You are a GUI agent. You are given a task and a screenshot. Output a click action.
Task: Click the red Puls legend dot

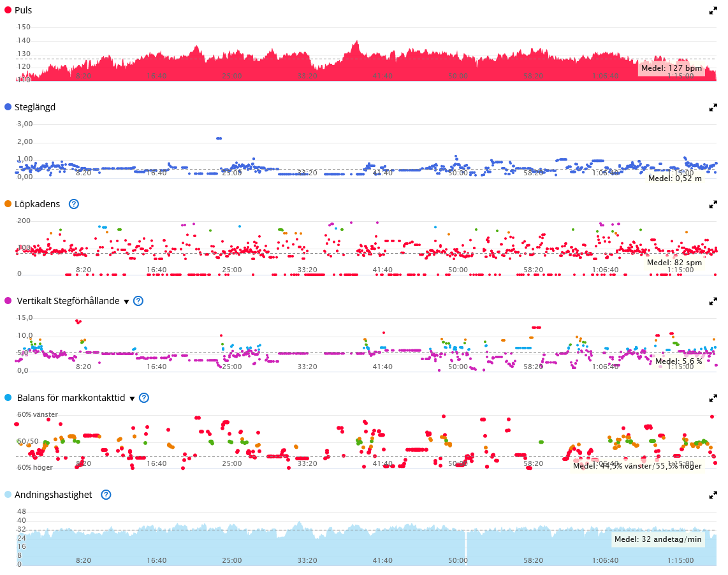click(x=8, y=10)
